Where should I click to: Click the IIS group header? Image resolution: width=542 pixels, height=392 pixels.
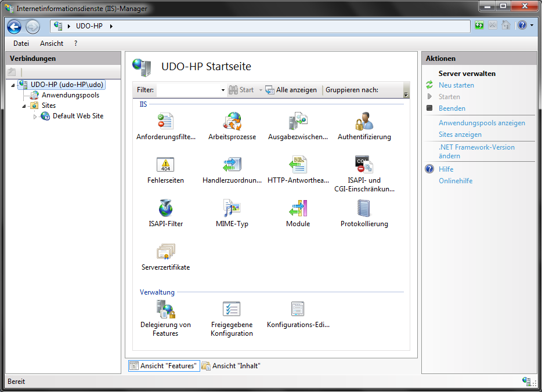(x=143, y=104)
